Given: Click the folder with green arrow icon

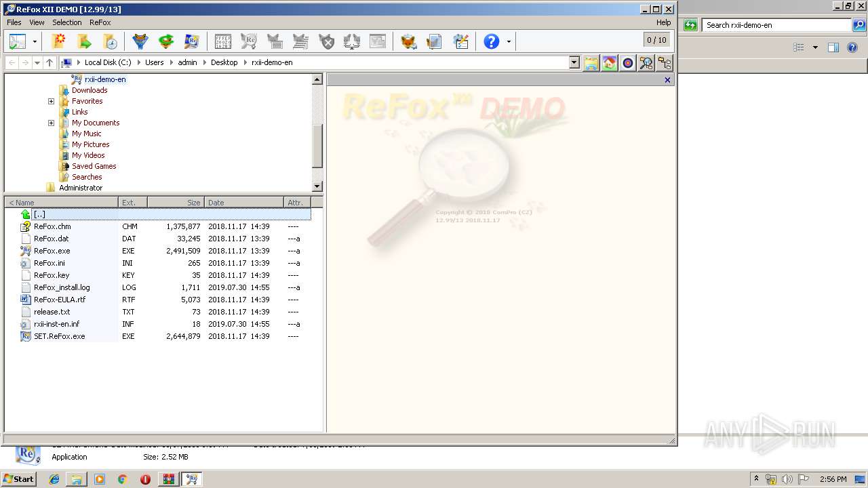Looking at the screenshot, I should pos(84,41).
